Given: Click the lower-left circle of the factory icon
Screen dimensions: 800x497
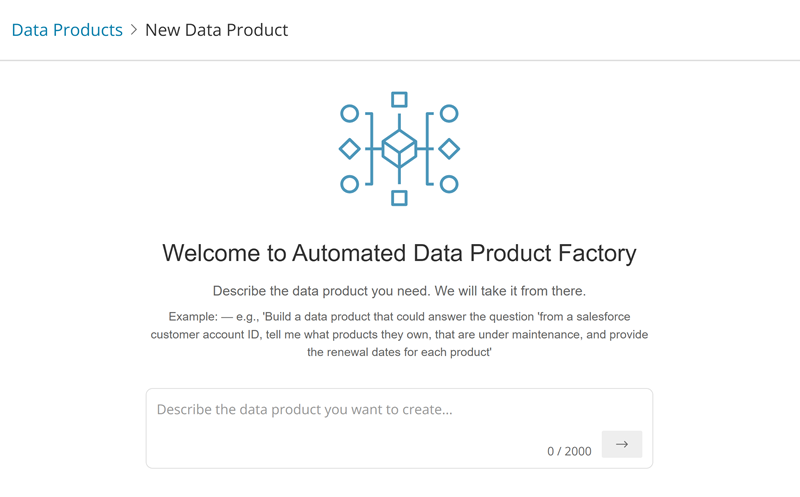Looking at the screenshot, I should click(349, 184).
